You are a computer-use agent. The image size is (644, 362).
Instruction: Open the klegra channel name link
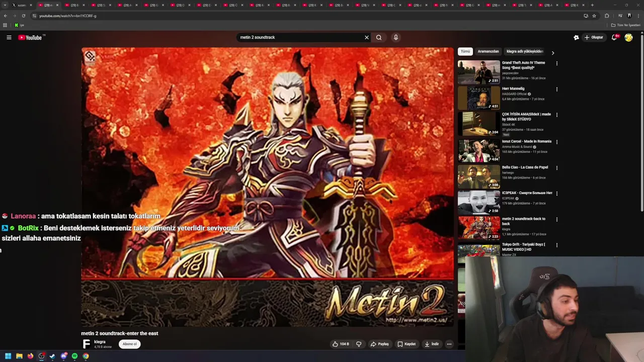coord(100,342)
